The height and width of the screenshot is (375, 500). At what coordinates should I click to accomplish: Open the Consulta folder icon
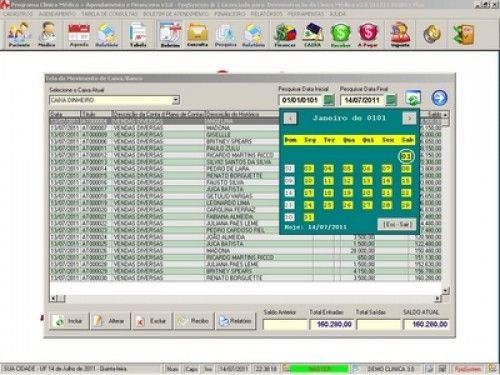coord(197,35)
